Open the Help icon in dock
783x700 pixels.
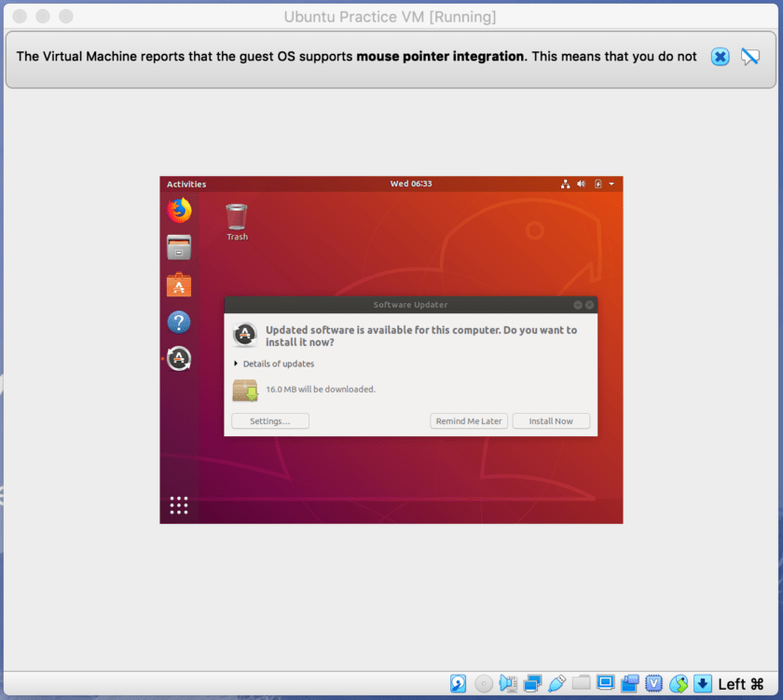[179, 323]
